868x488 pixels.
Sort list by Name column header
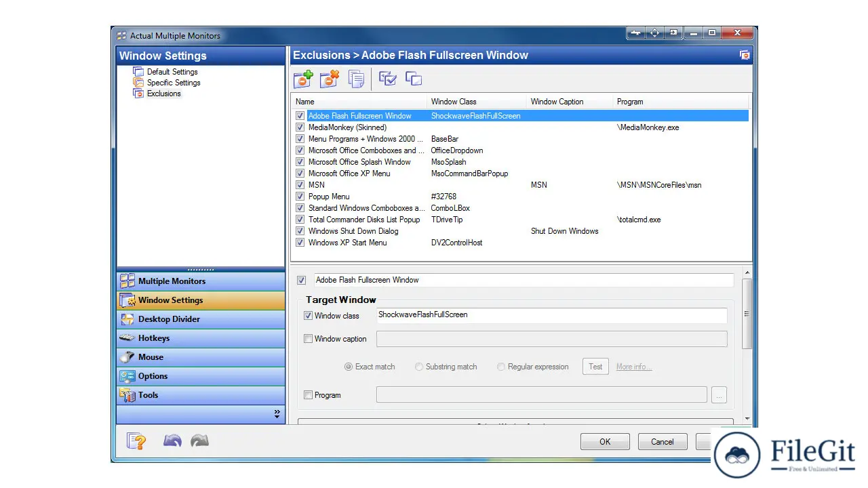pos(360,102)
